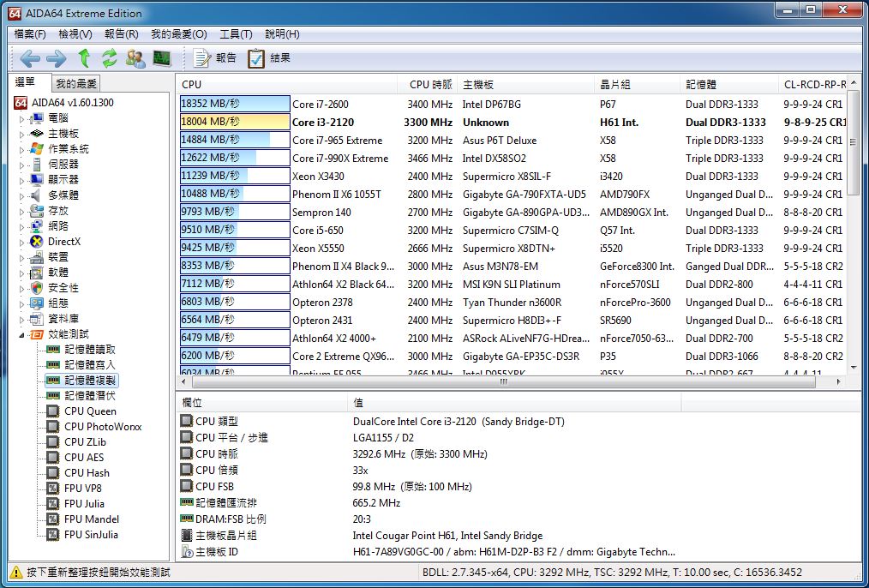The width and height of the screenshot is (869, 588).
Task: Click the 組態 icon in tree
Action: pyautogui.click(x=37, y=303)
